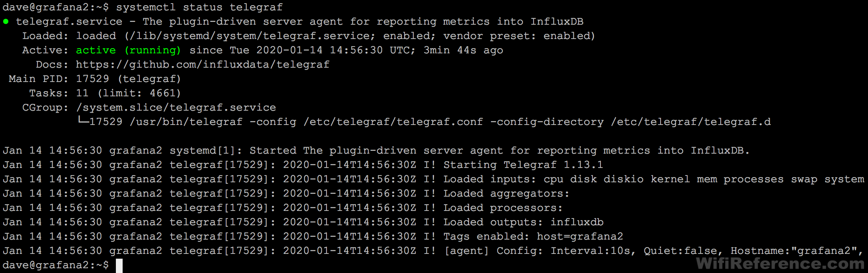Click the bottom dave@grafana2 shell prompt

(55, 265)
